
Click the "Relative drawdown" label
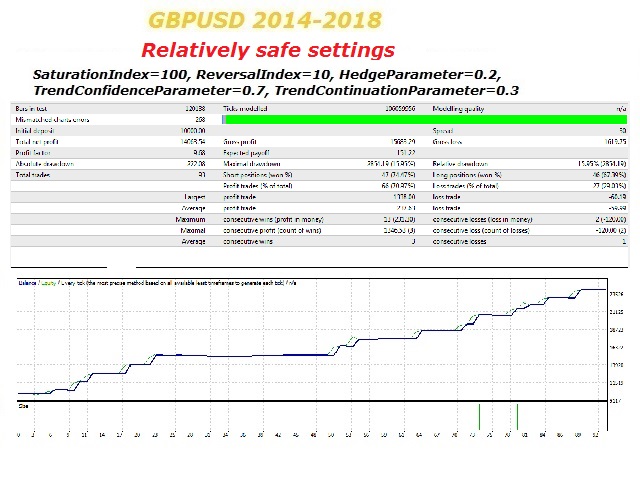point(460,164)
